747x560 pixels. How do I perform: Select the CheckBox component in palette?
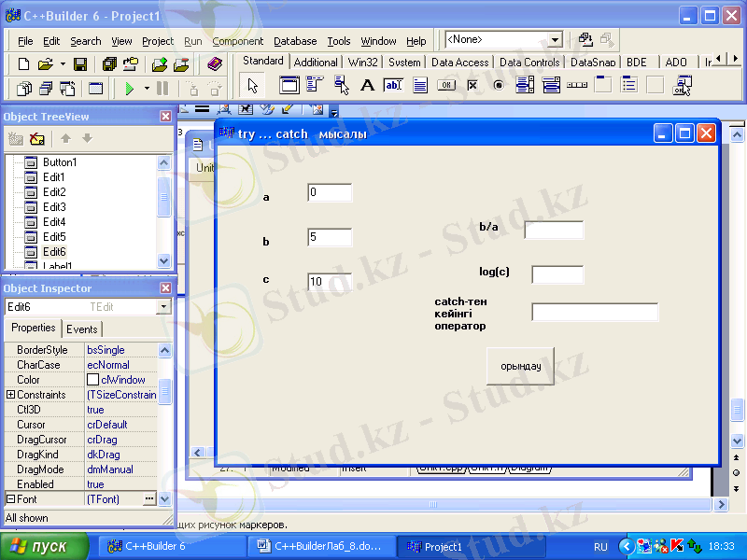point(472,85)
